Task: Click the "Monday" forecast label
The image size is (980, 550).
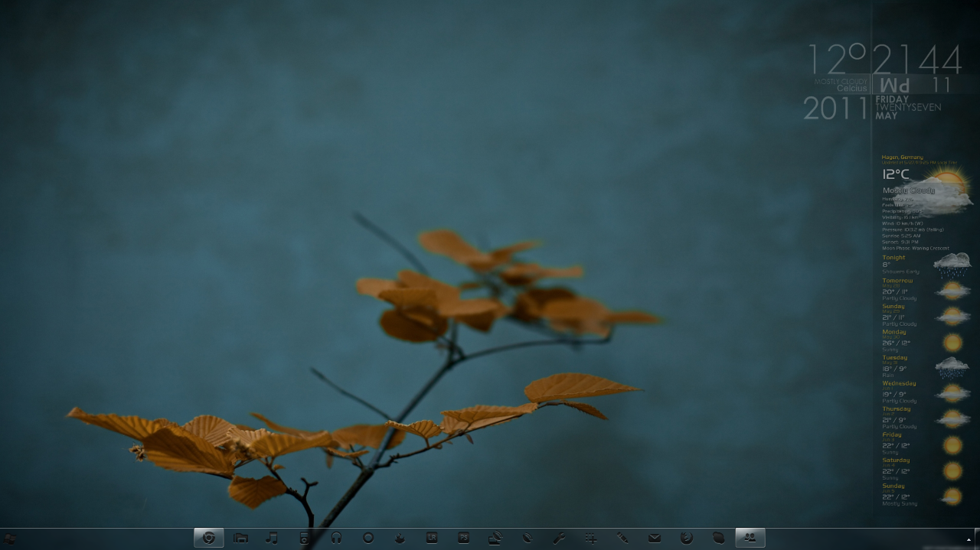Action: 893,332
